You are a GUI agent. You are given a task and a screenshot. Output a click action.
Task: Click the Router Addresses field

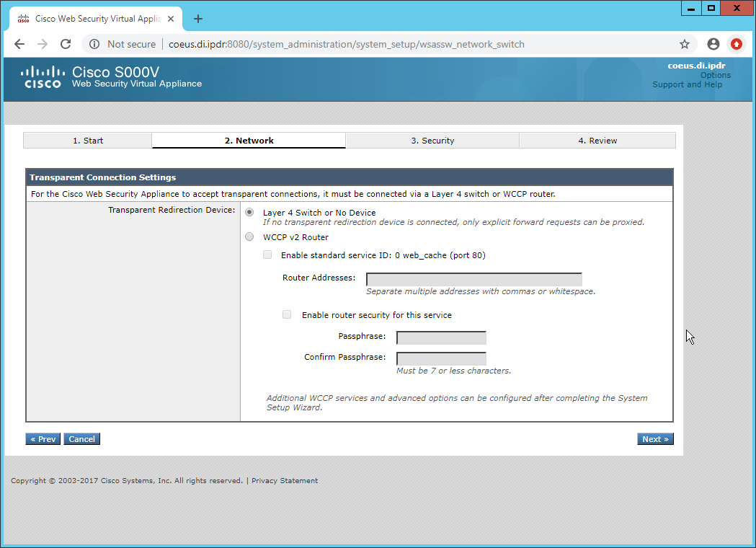pos(474,279)
